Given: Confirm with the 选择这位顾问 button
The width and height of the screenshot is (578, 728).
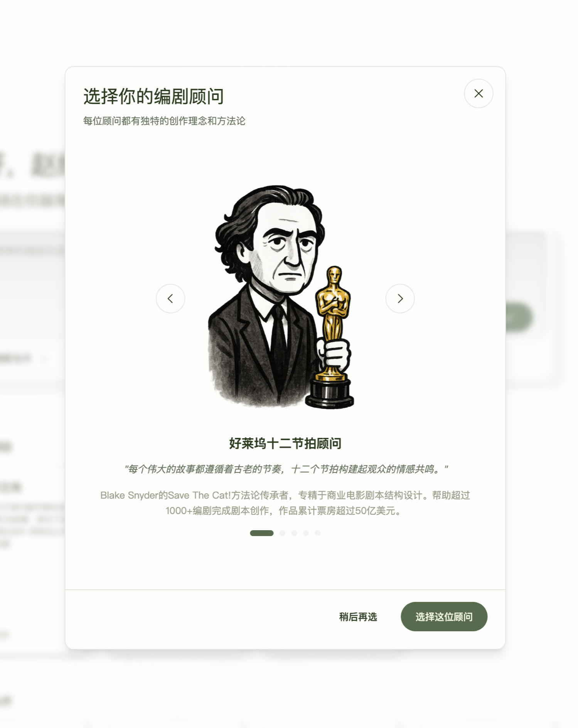Looking at the screenshot, I should (444, 617).
